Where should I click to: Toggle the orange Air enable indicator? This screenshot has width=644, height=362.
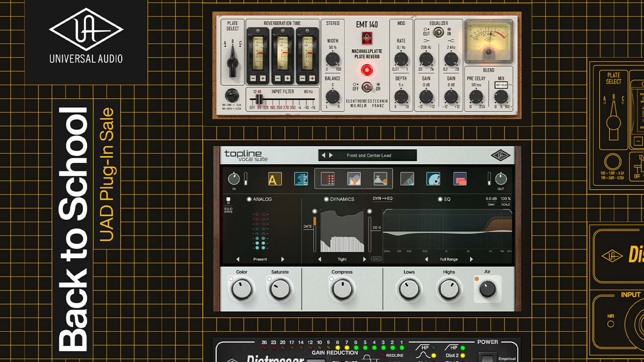point(476,279)
